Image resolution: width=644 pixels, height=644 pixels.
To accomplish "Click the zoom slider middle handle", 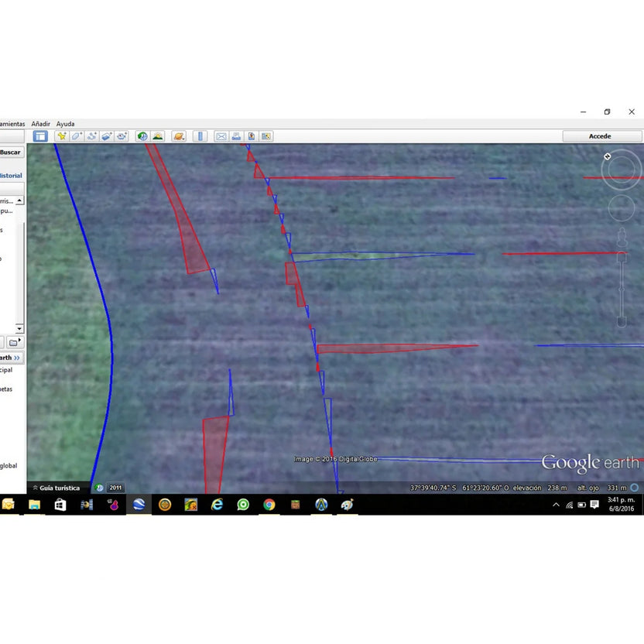I will pyautogui.click(x=622, y=289).
